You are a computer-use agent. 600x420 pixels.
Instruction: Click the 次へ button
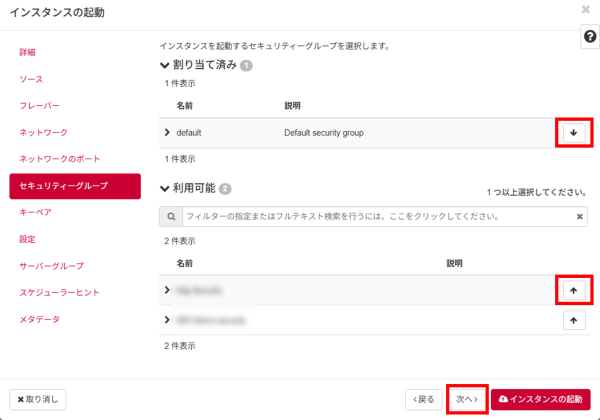click(467, 399)
